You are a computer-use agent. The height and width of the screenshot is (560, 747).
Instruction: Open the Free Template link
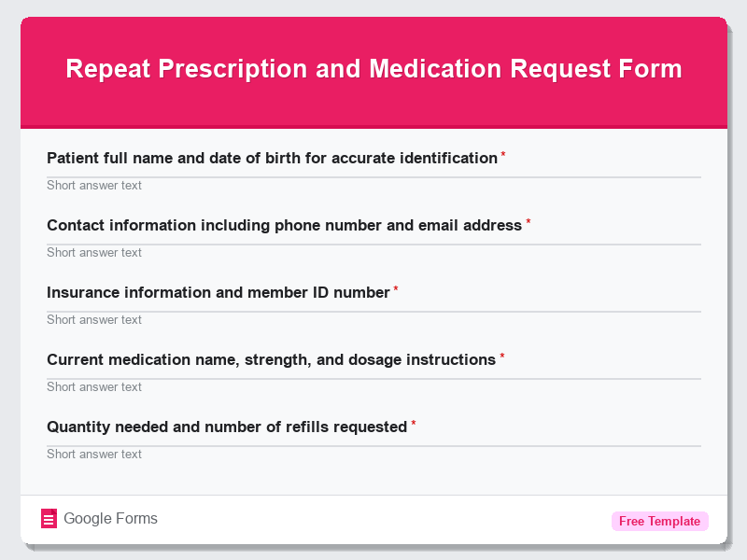coord(659,521)
